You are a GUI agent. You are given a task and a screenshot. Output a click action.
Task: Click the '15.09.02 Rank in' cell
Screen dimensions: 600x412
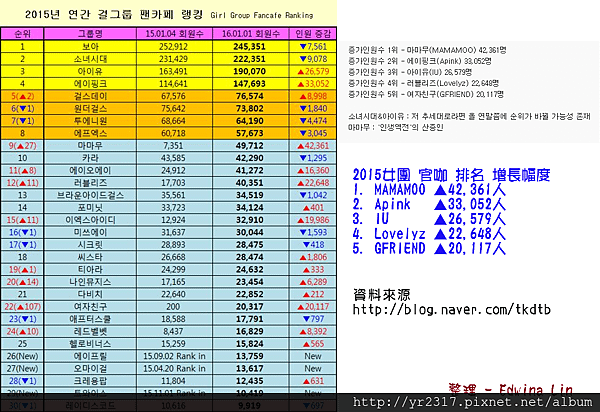coord(174,356)
